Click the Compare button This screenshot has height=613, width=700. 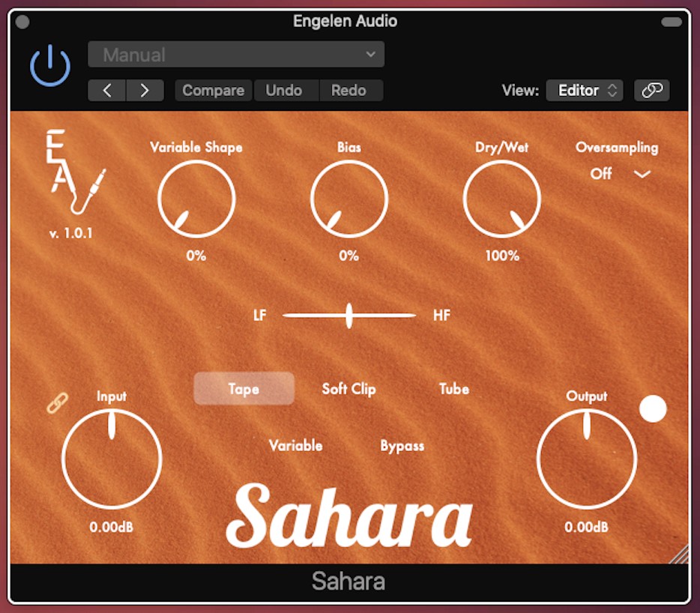(x=214, y=91)
